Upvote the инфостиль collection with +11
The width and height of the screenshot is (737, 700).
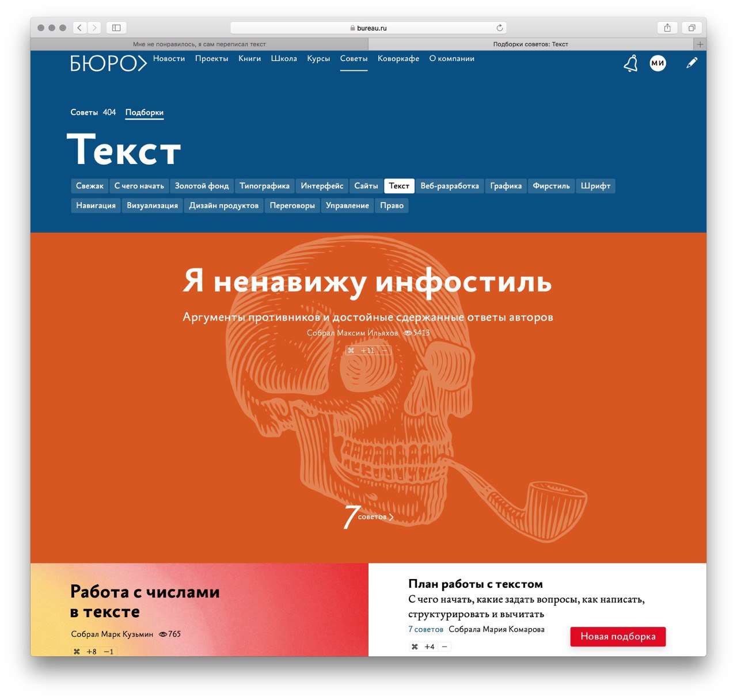click(367, 351)
